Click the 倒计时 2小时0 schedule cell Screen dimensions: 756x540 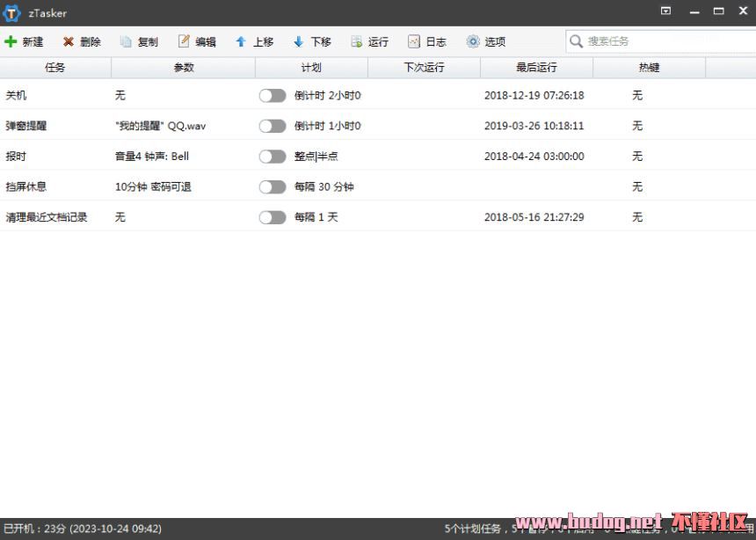tap(328, 96)
